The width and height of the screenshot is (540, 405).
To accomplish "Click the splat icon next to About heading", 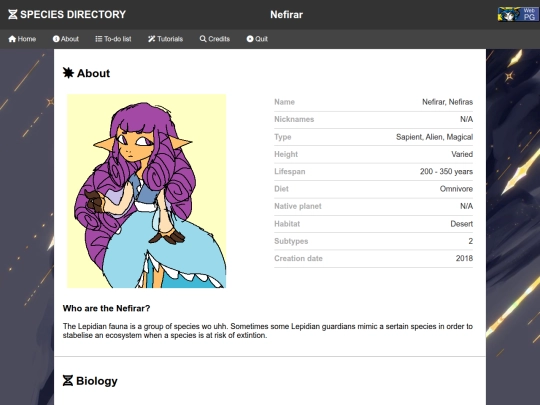I will (x=68, y=73).
